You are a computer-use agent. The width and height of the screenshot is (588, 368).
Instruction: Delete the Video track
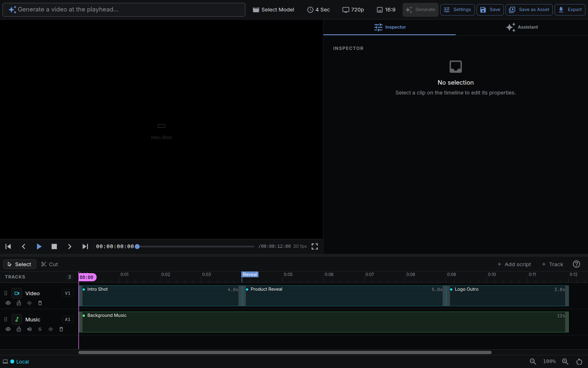tap(40, 303)
